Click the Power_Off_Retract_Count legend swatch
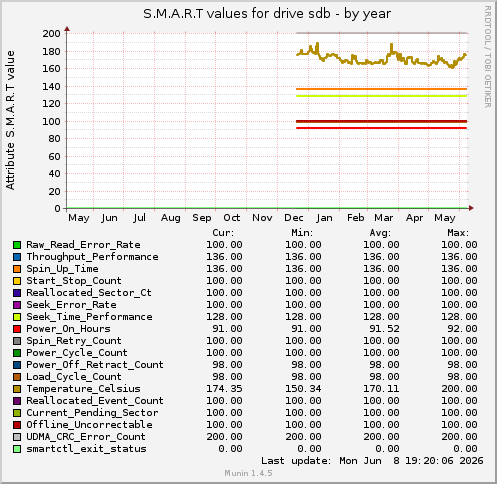The image size is (497, 484). click(17, 365)
